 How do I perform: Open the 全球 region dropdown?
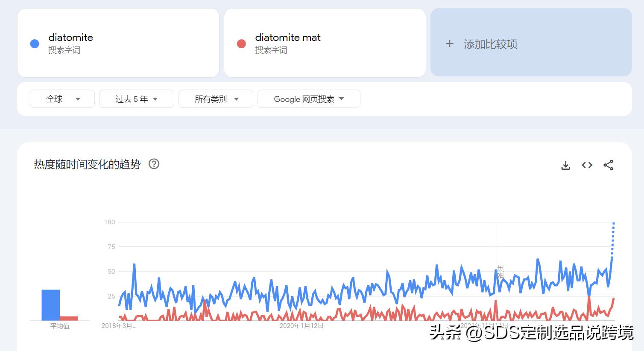62,99
